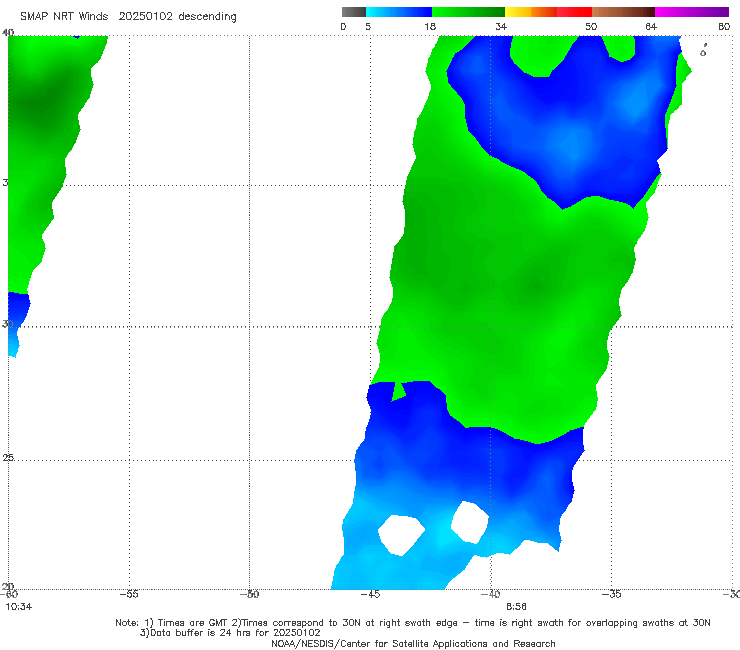Click the magenta segment of the color bar
Viewport: 740px width, 650px height.
click(x=692, y=12)
